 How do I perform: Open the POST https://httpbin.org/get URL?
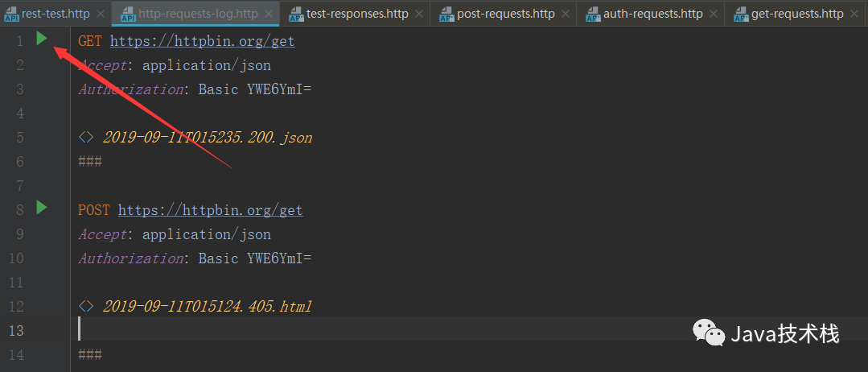210,210
